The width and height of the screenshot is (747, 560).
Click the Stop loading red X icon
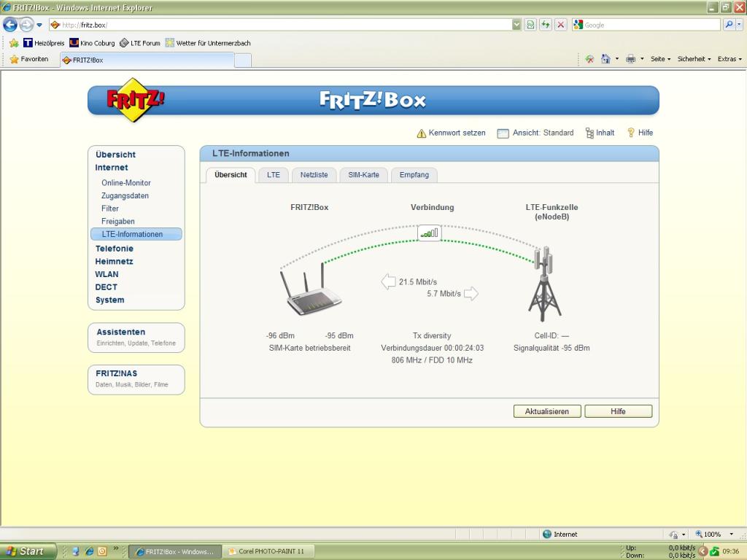pyautogui.click(x=561, y=25)
